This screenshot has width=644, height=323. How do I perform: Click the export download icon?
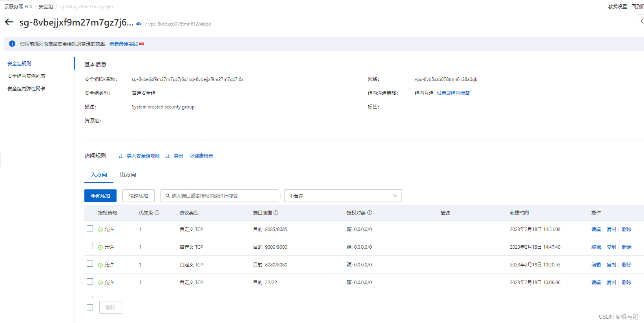(x=168, y=156)
